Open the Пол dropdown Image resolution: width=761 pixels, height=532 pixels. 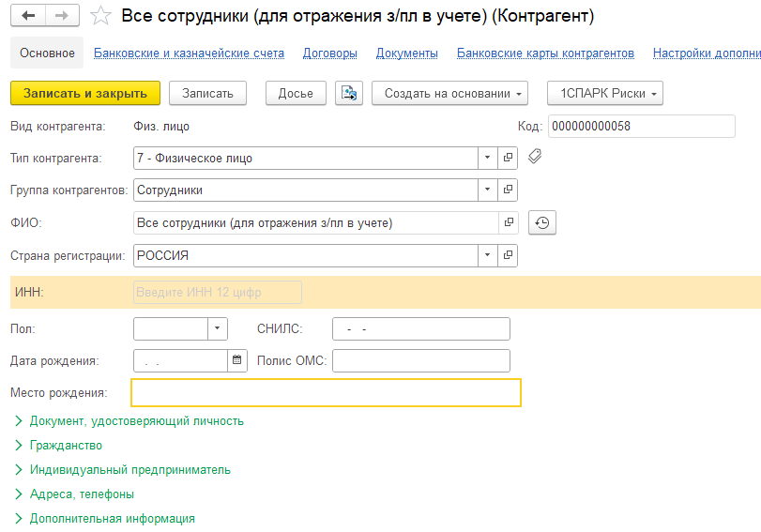[218, 328]
